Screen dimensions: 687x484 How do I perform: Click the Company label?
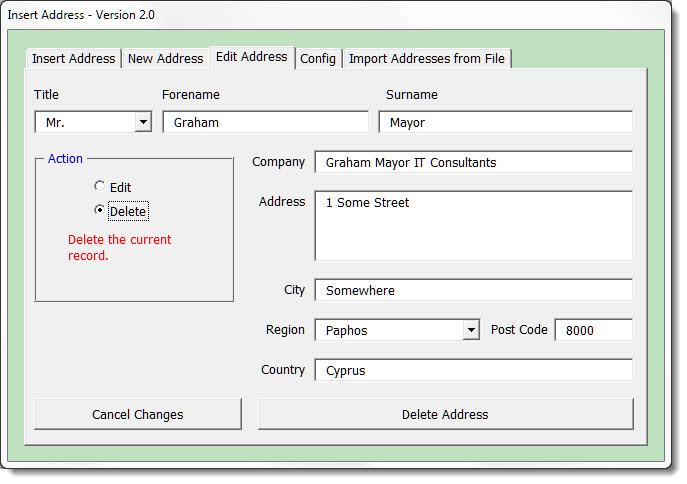pyautogui.click(x=279, y=162)
